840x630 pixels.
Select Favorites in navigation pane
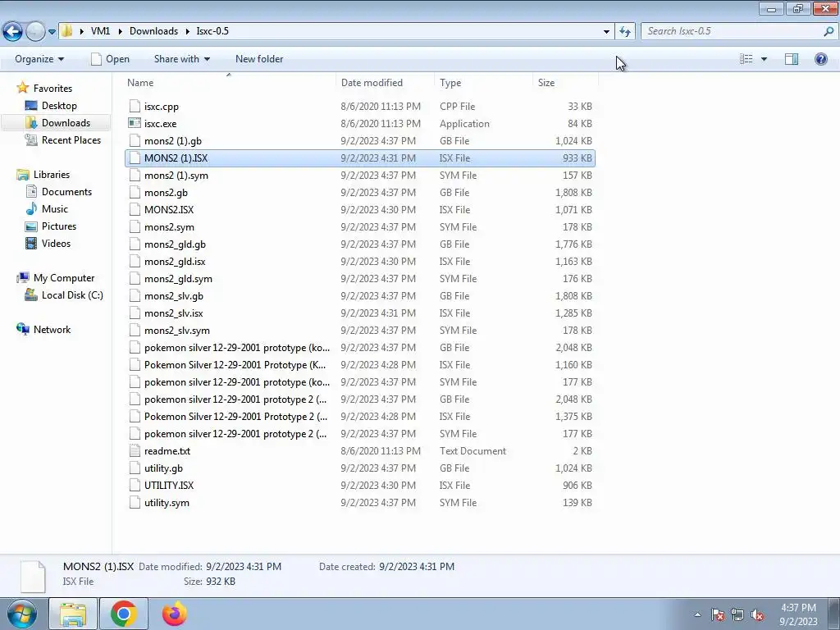click(x=45, y=89)
